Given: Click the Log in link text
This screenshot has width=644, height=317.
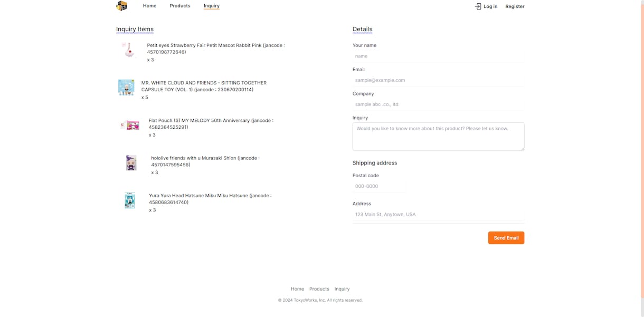Looking at the screenshot, I should coord(490,6).
